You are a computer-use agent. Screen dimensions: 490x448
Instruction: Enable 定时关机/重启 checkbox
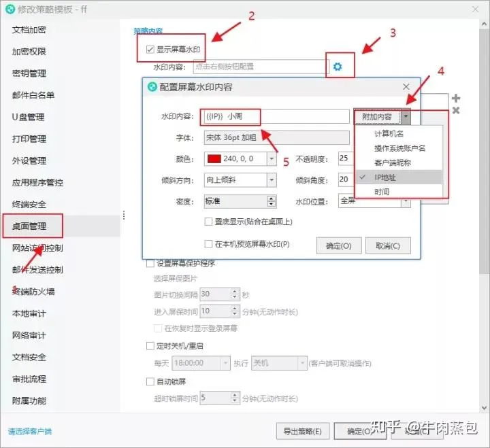click(x=150, y=346)
